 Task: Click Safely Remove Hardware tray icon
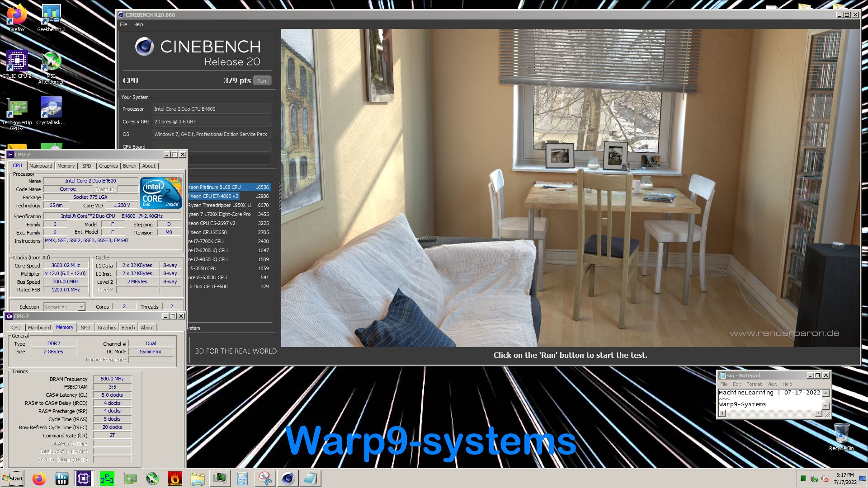point(814,479)
